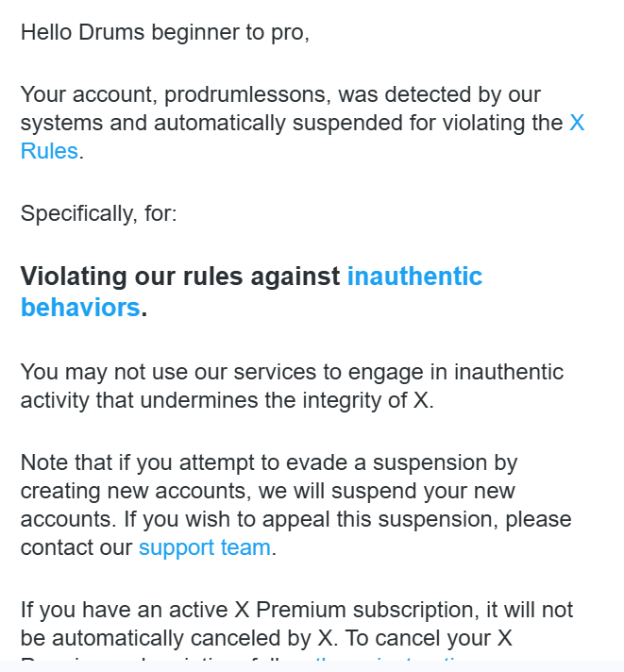624x672 pixels.
Task: Click the inauthentic behaviors link
Action: [x=414, y=277]
